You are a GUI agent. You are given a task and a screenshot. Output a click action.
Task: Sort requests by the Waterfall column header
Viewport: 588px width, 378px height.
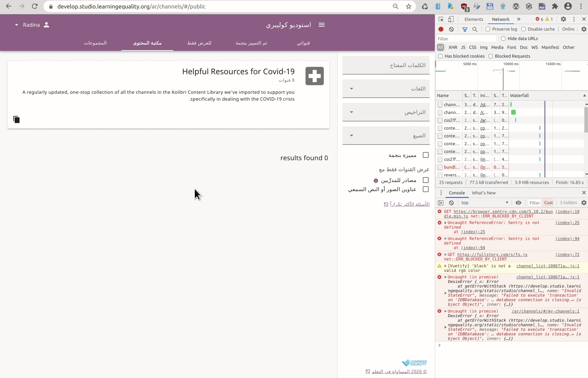click(x=548, y=95)
